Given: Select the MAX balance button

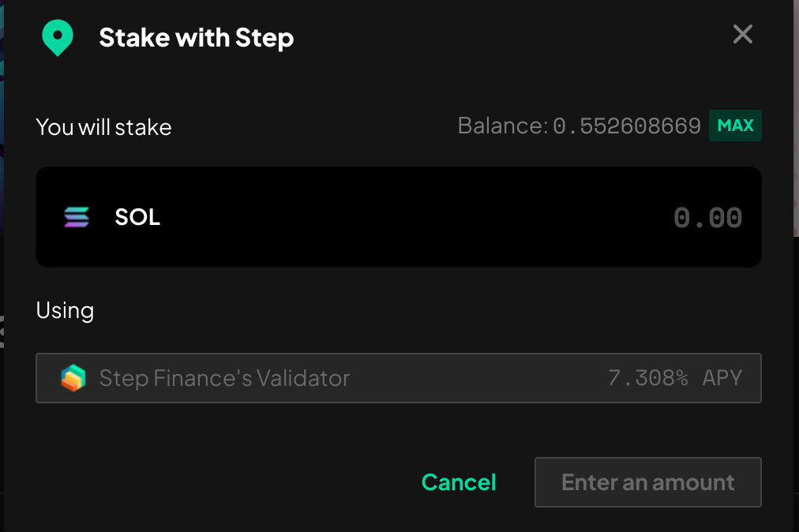Looking at the screenshot, I should [735, 126].
